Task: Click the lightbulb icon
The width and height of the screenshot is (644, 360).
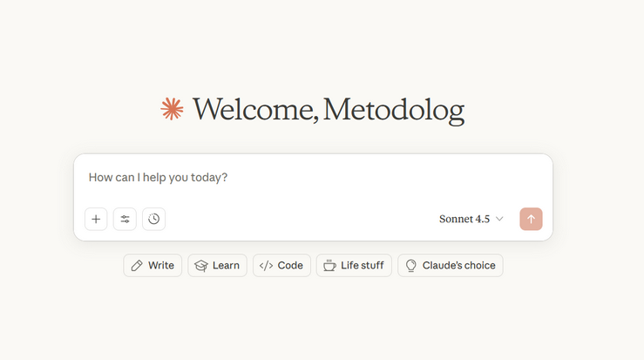Action: coord(410,266)
